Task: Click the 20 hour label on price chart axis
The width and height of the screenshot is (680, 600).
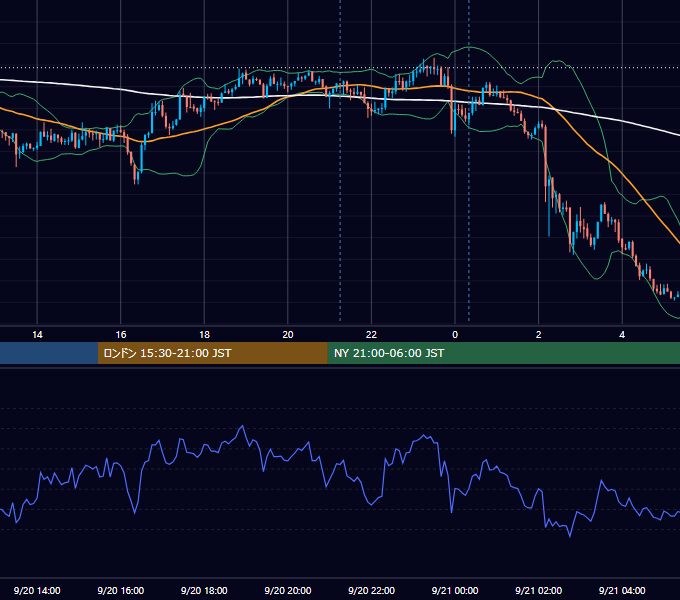Action: pos(288,335)
